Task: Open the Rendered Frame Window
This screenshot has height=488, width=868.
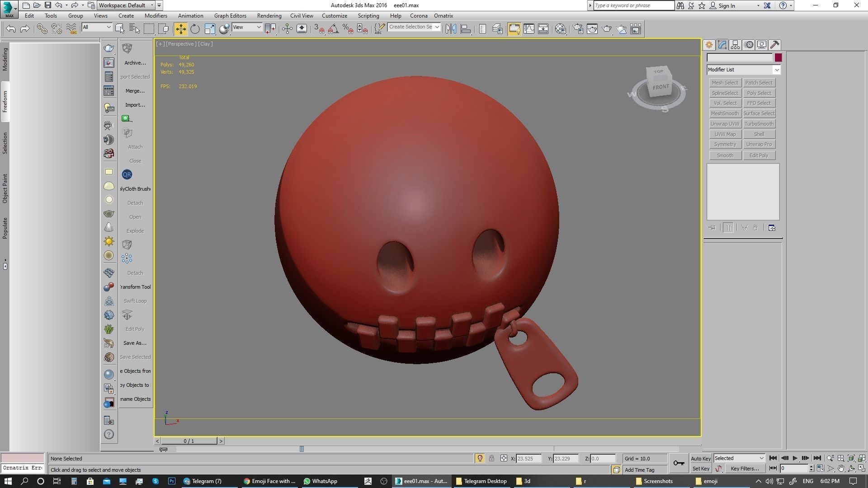Action: tap(592, 29)
